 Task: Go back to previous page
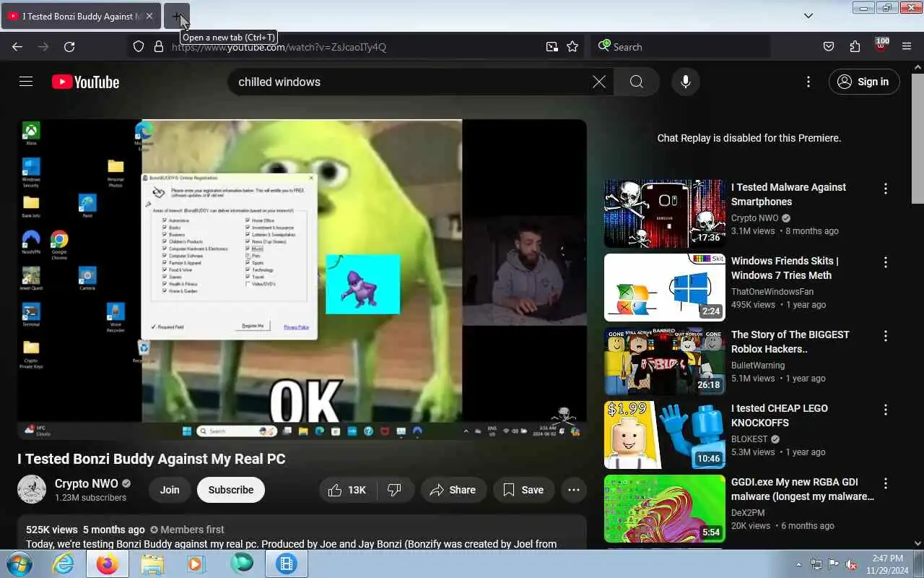click(x=17, y=47)
